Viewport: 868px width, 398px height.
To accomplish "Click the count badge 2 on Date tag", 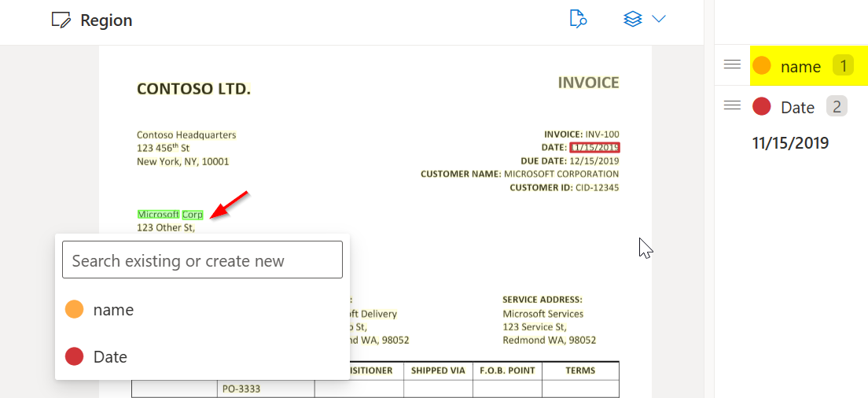I will point(837,105).
